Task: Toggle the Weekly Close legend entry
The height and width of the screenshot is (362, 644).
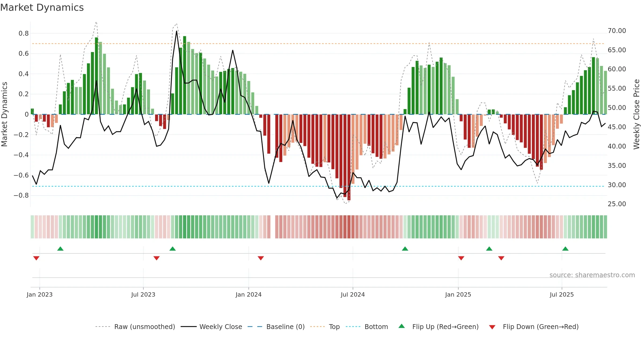Action: pos(211,327)
